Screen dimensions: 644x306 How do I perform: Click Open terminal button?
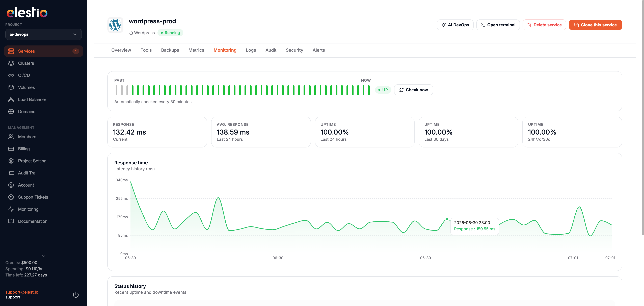pos(498,25)
